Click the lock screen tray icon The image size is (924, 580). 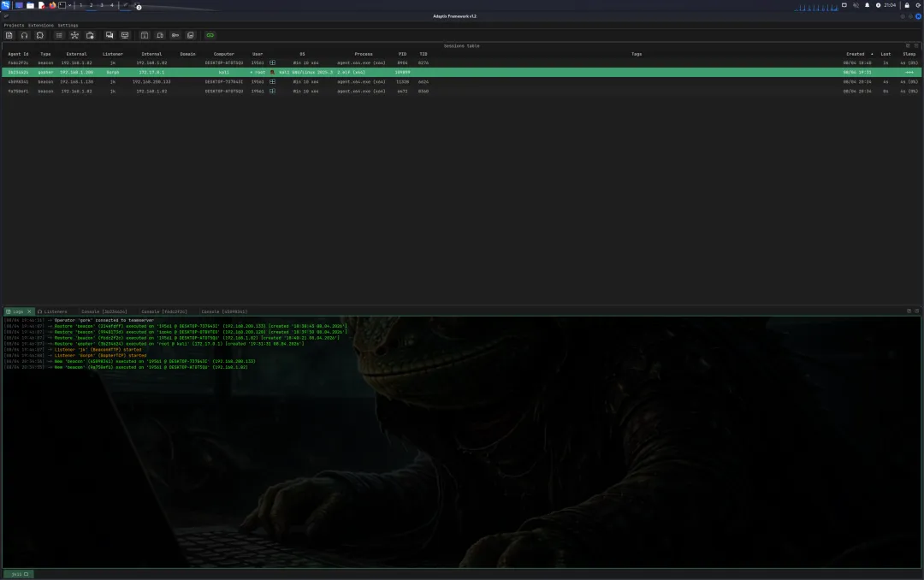[907, 5]
